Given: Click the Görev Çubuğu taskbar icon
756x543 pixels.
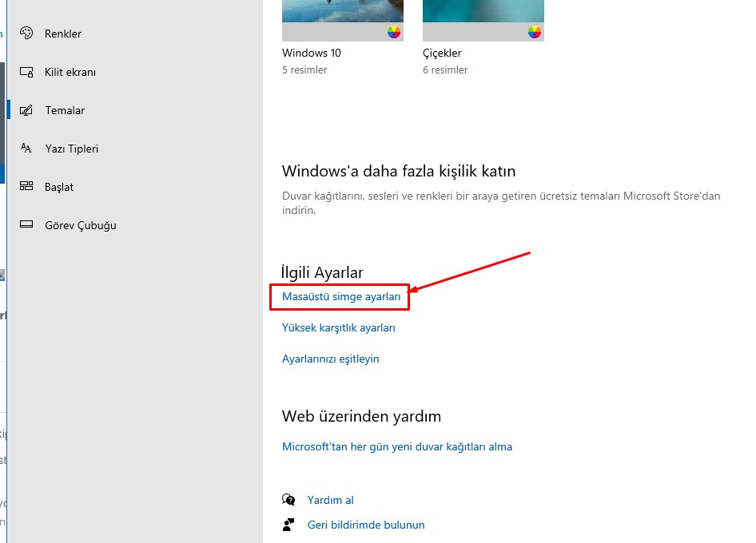Looking at the screenshot, I should point(26,224).
